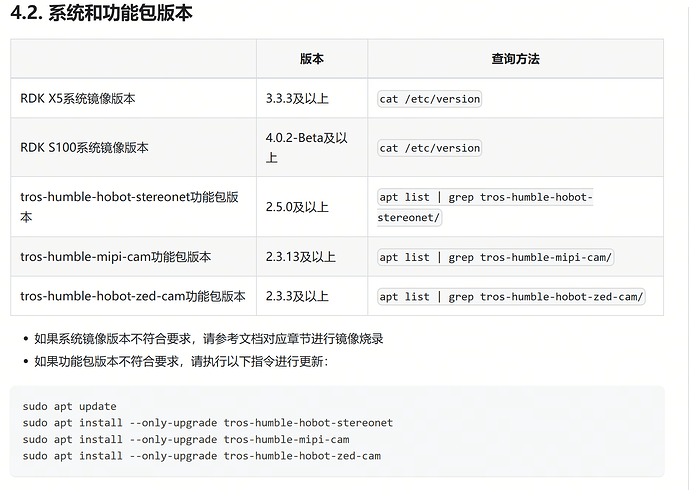
Task: Click the 4.0.2-Beta及以上 version cell
Action: [312, 147]
